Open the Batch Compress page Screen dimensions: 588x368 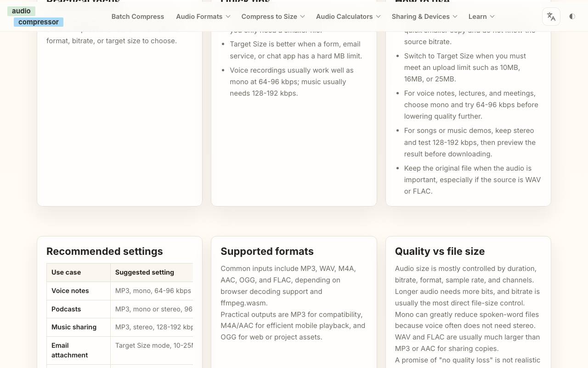tap(138, 17)
